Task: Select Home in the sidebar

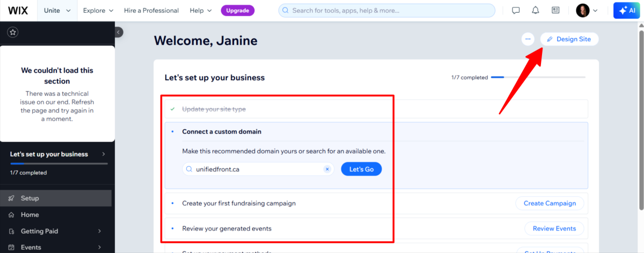Action: [x=30, y=214]
